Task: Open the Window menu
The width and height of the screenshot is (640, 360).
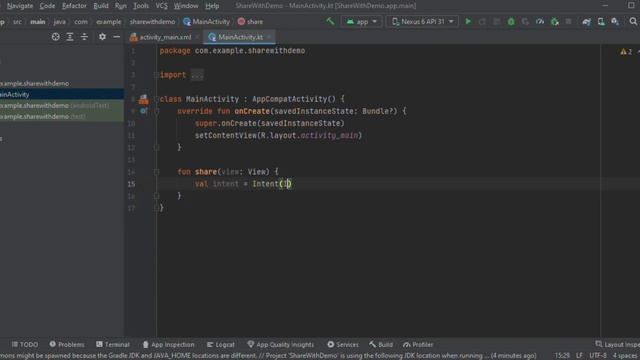Action: click(186, 6)
